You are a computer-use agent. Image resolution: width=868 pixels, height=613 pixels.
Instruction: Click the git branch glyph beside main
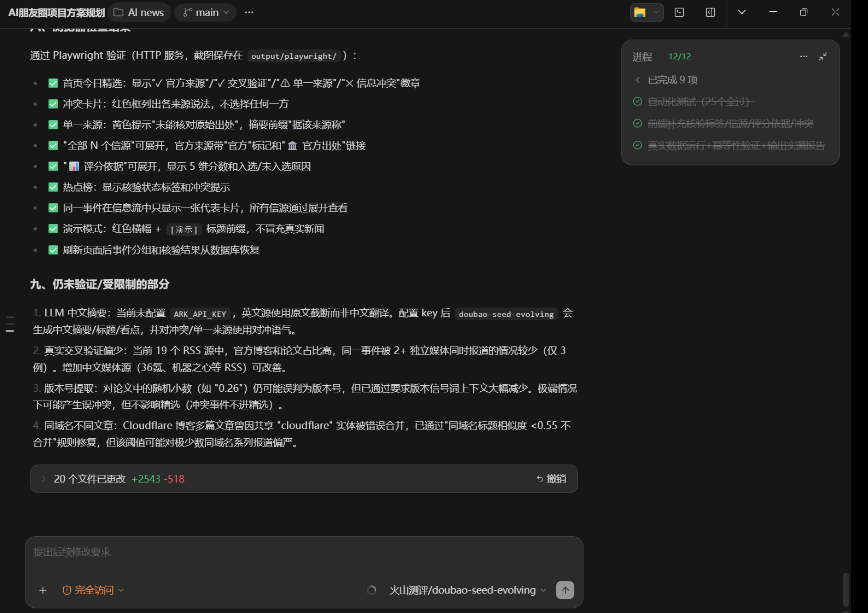pos(187,12)
